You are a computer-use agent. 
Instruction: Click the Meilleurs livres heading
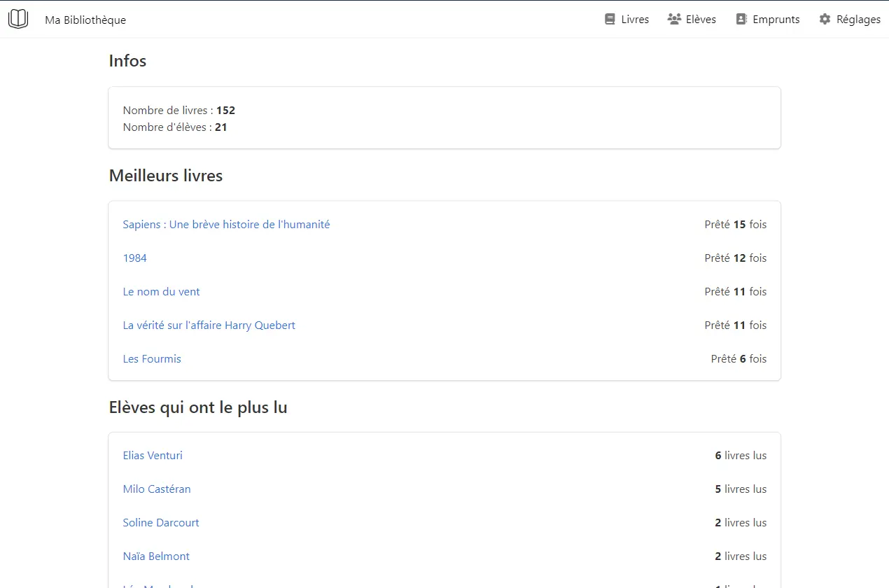click(166, 176)
